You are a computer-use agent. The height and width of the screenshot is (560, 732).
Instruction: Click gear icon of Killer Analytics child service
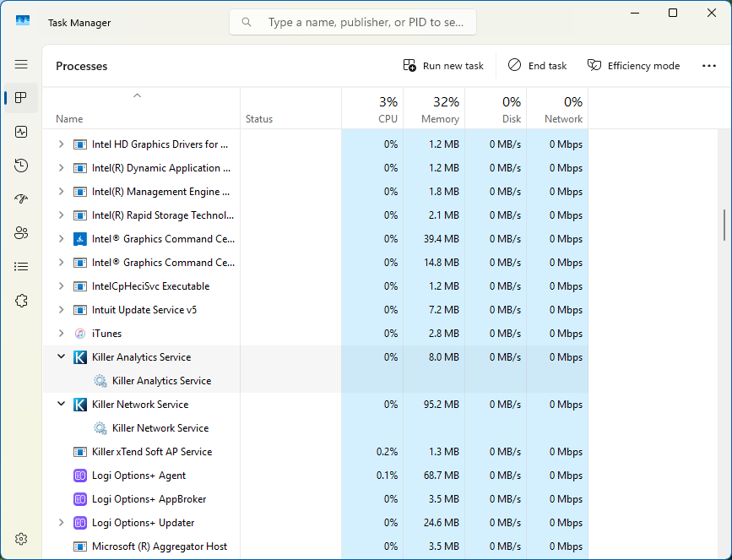tap(100, 381)
